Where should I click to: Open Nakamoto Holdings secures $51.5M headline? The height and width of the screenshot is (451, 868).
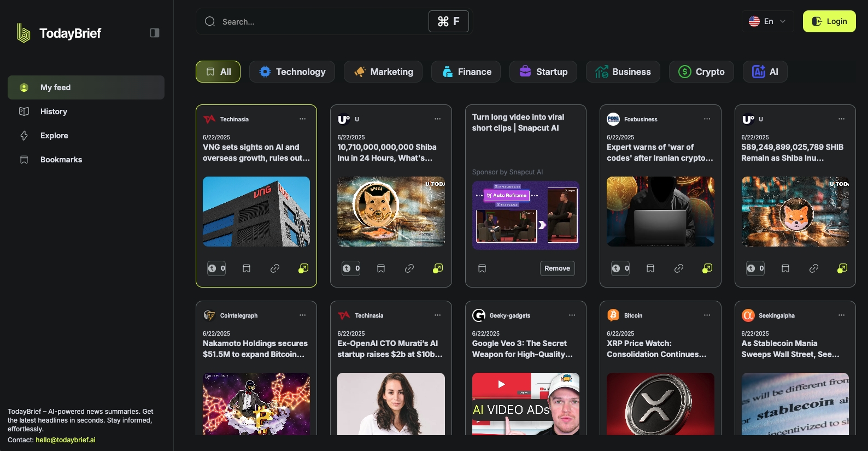255,349
